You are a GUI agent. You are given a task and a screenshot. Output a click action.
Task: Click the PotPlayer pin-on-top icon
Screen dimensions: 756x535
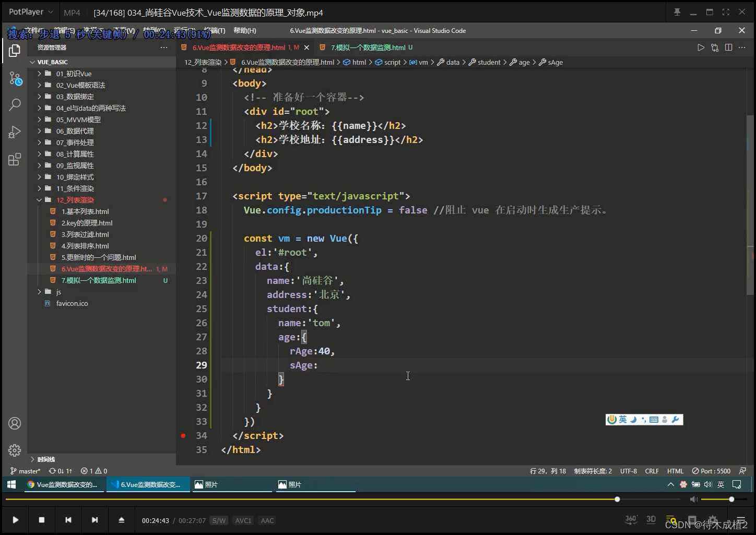click(677, 12)
